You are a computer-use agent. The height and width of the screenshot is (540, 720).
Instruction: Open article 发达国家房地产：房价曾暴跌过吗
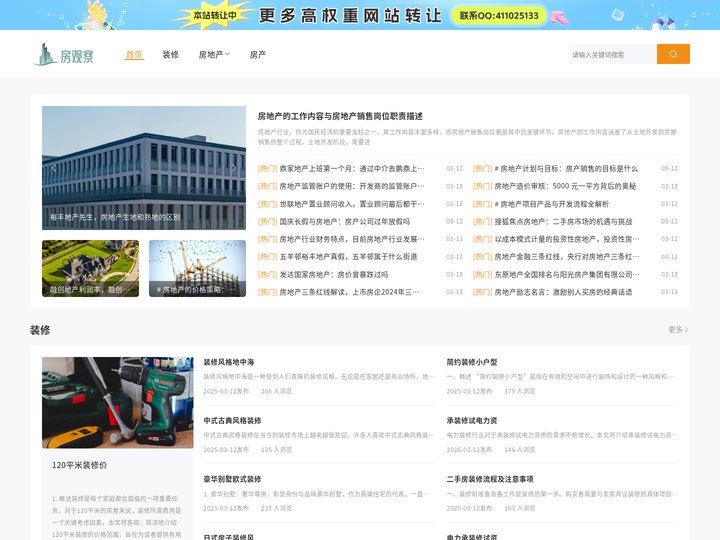coord(333,274)
